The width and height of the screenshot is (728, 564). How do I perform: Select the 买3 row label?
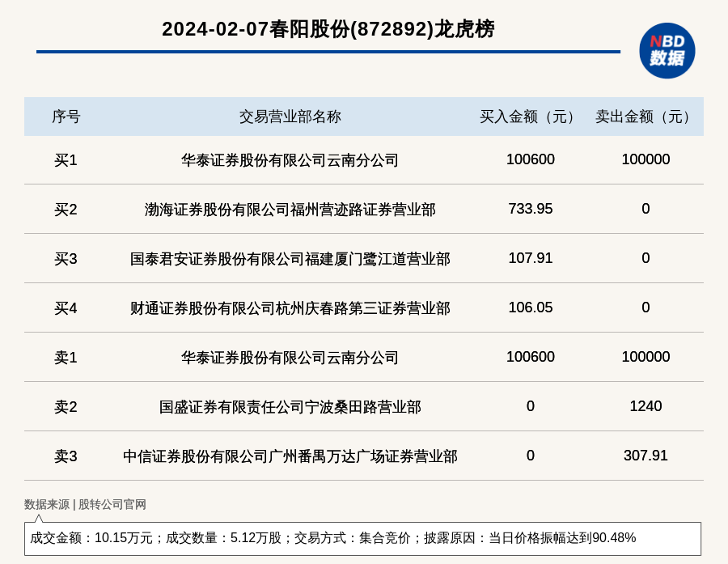coord(66,259)
